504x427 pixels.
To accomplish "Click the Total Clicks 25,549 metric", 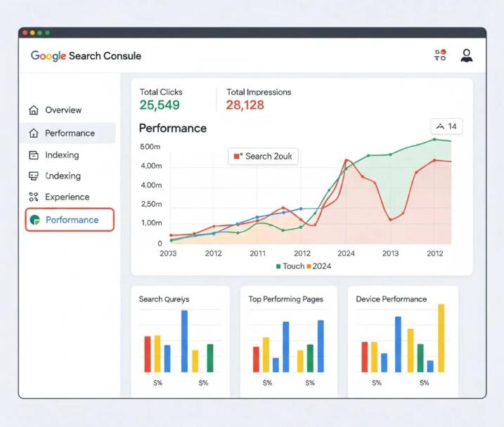I will coord(160,105).
